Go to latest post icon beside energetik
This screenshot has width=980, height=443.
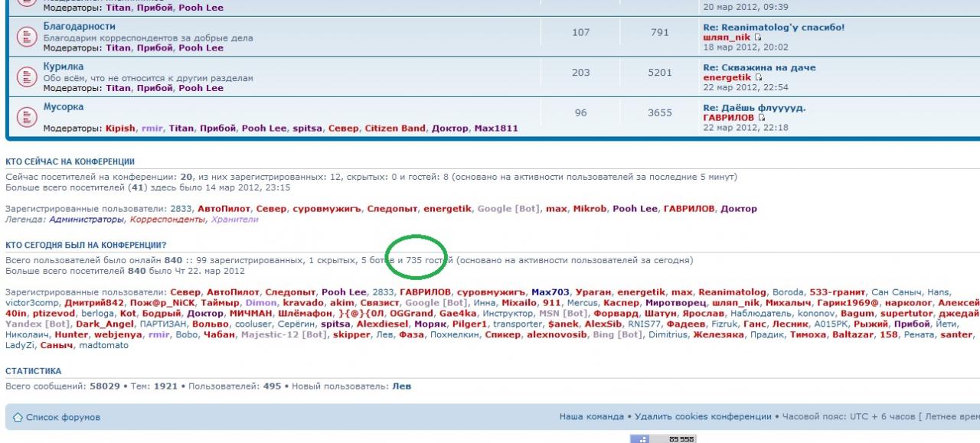[759, 77]
